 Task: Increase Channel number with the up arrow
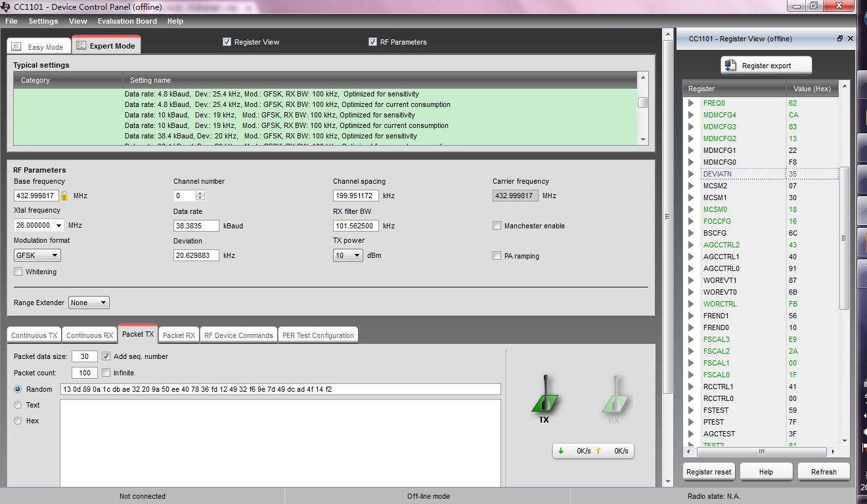tap(200, 193)
